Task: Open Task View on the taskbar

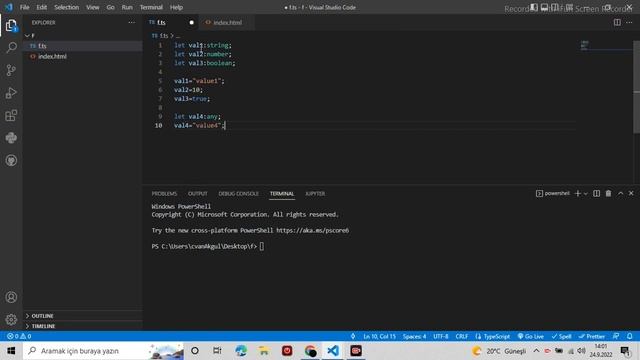Action: point(217,351)
